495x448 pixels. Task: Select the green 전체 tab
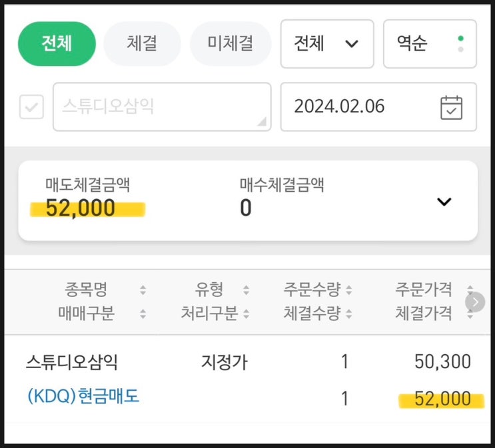tap(57, 44)
